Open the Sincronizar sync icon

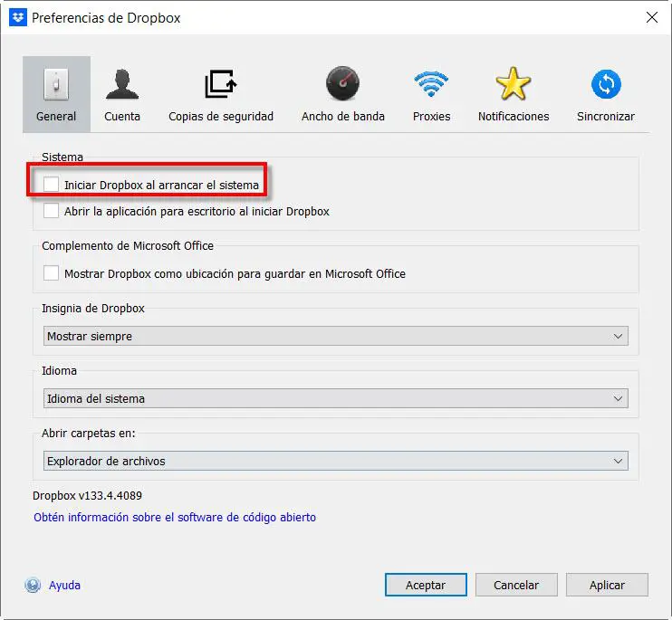[605, 85]
